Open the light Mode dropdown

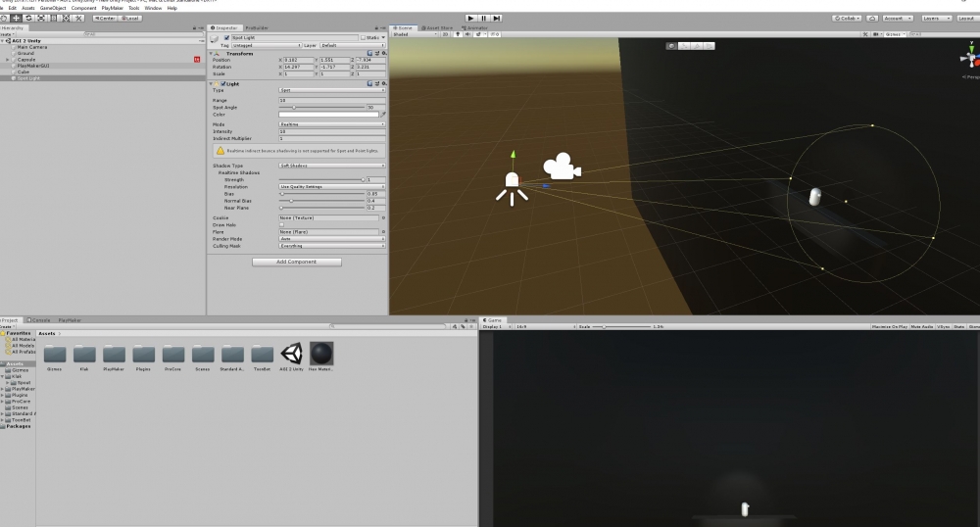[332, 124]
